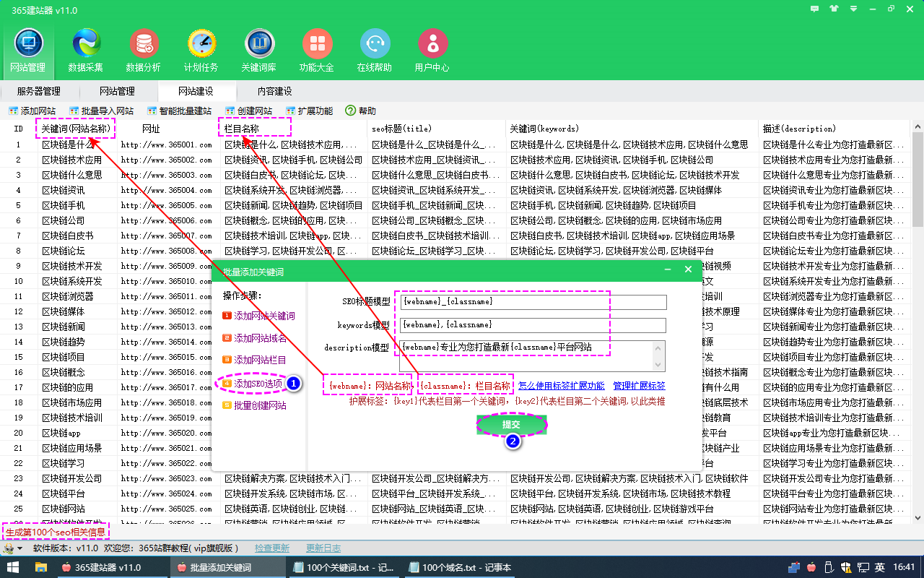Screen dimensions: 924x578
Task: Click 添加网站 toolbar item
Action: (32, 111)
